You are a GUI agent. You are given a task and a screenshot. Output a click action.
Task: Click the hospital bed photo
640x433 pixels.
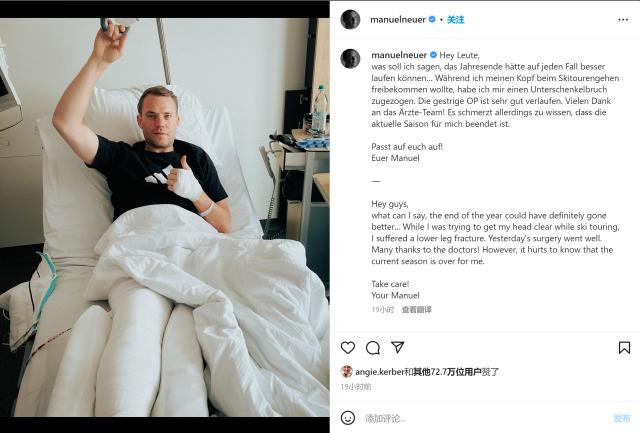(x=164, y=217)
